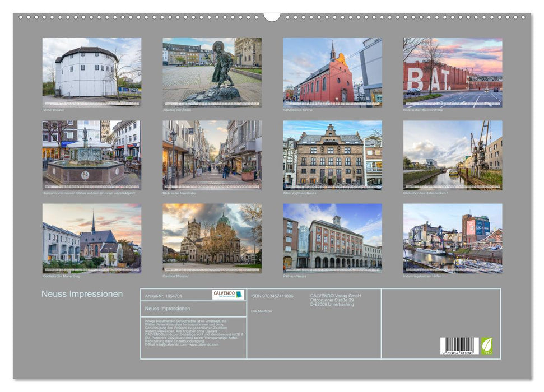Screen dimensions: 544x392
Task: Click the green eco leaf logo
Action: coord(489,347)
